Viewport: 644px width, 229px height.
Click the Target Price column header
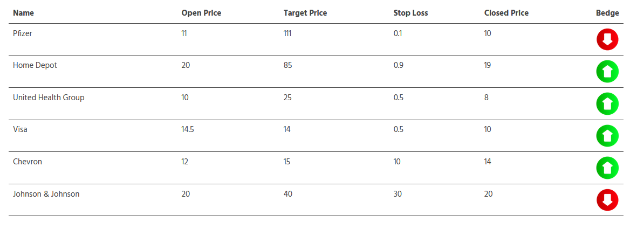click(305, 13)
